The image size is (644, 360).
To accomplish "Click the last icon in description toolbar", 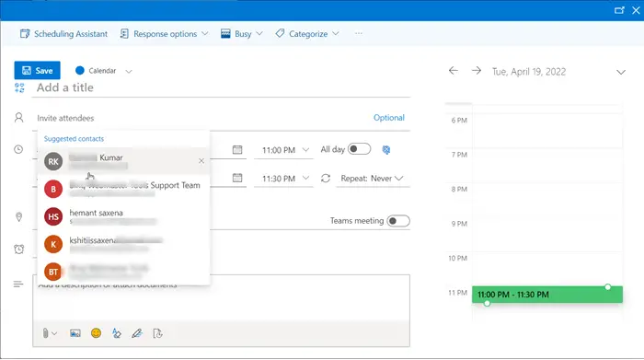I will point(157,333).
